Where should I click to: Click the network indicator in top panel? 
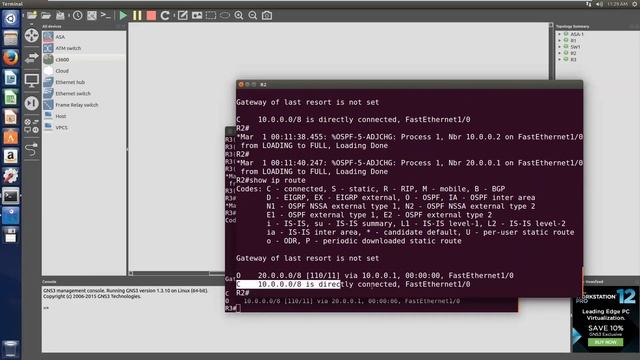(589, 4)
